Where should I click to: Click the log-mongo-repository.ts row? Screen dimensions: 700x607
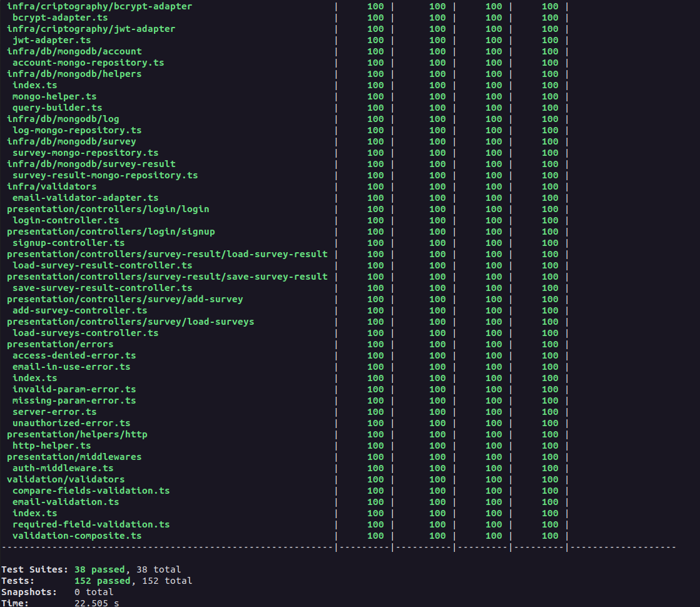[76, 130]
